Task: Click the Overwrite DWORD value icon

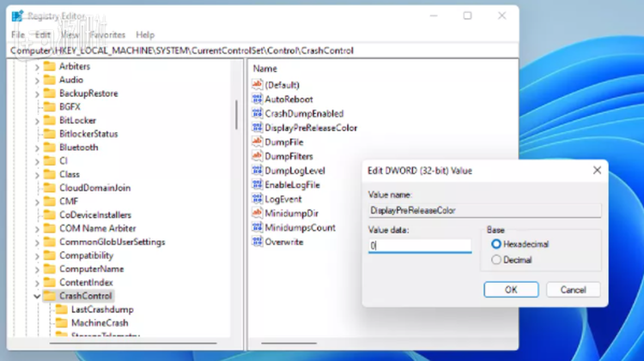Action: 257,242
